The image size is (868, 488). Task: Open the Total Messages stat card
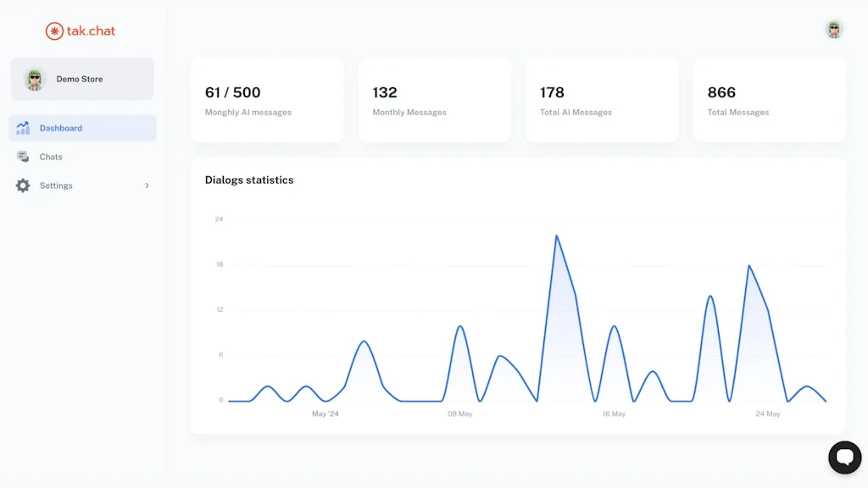tap(768, 99)
